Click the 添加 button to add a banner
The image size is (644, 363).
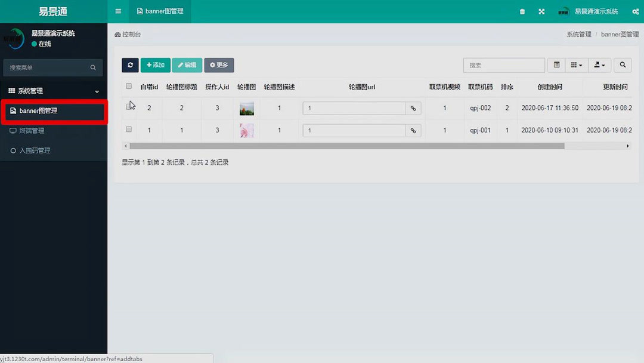tap(155, 65)
